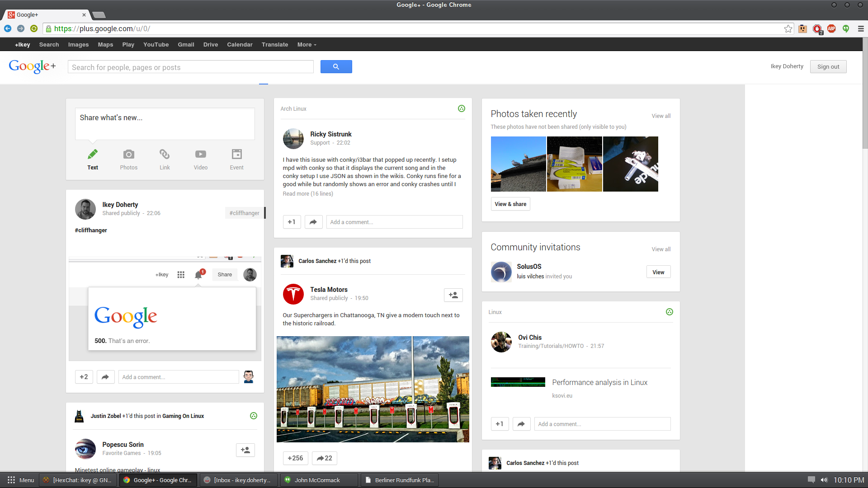The height and width of the screenshot is (488, 868).
Task: Click the Google+ browser tab
Action: tap(47, 15)
